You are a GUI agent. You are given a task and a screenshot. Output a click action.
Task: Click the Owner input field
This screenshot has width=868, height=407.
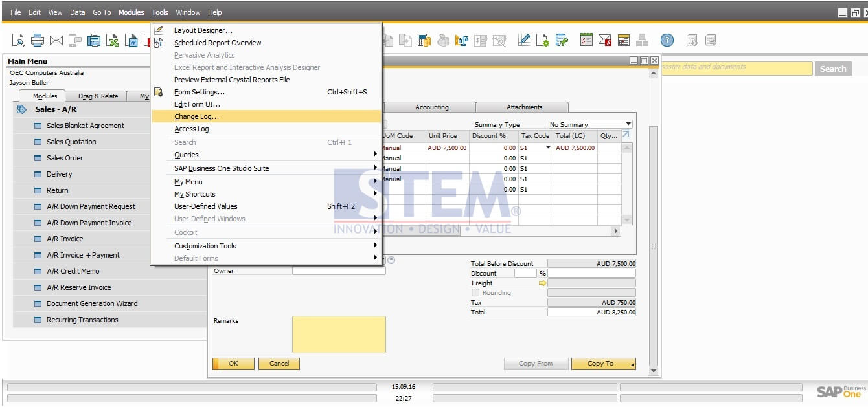(x=339, y=271)
